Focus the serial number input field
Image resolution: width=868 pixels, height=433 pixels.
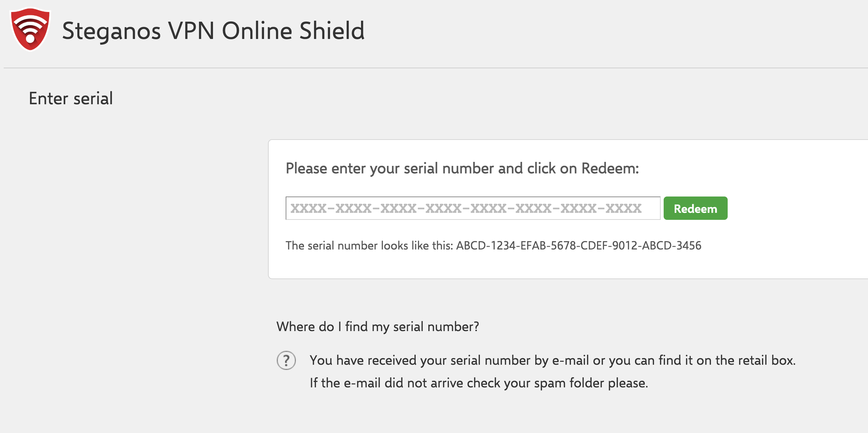tap(472, 209)
